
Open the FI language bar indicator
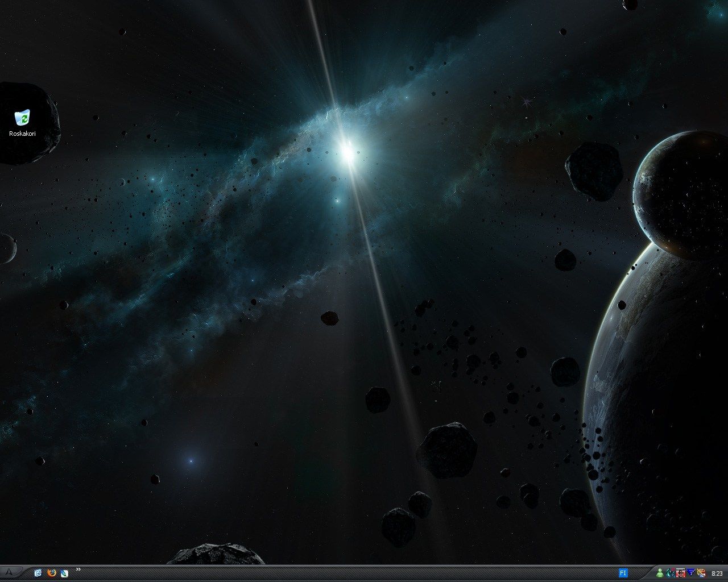pyautogui.click(x=623, y=573)
